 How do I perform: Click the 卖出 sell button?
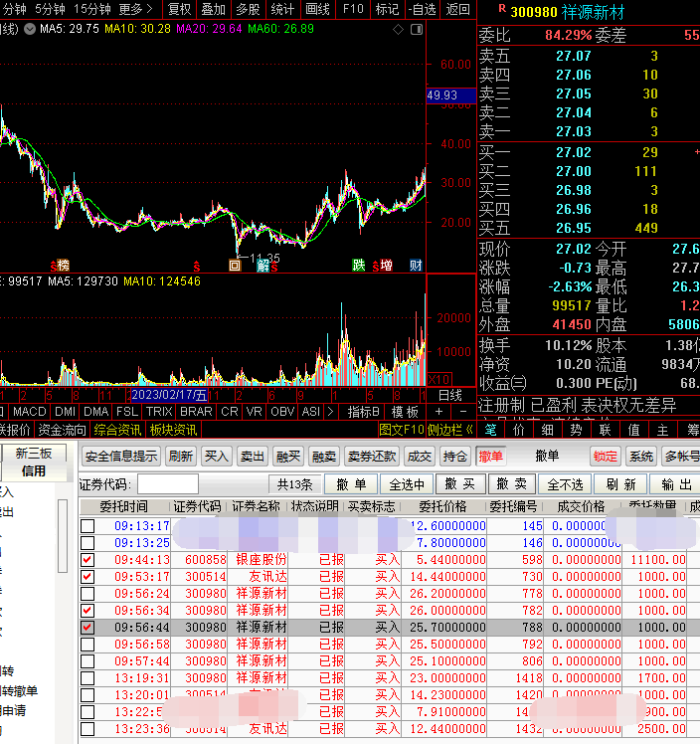[253, 456]
